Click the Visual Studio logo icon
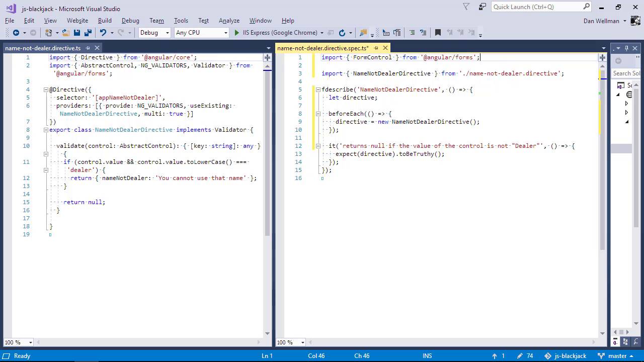 tap(11, 8)
